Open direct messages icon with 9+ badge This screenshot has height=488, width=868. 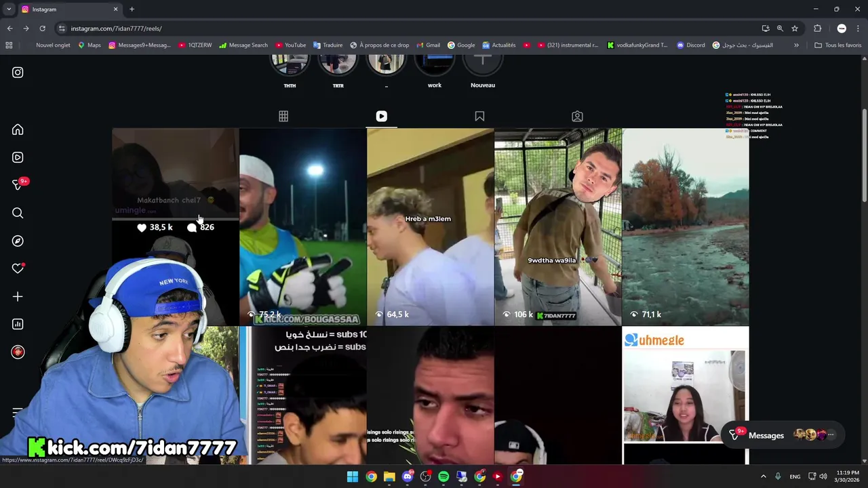[18, 185]
